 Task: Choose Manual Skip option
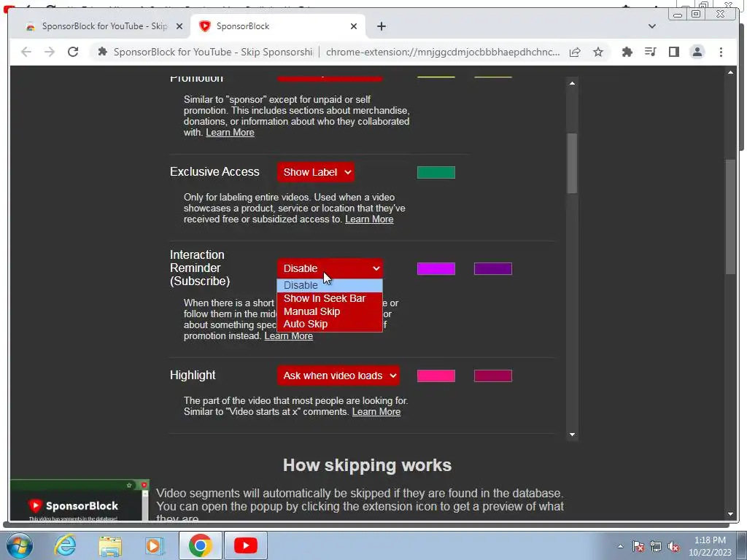330,311
